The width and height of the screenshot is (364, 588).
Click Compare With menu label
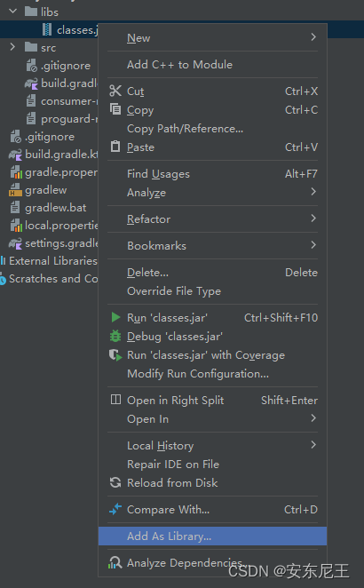pyautogui.click(x=168, y=510)
